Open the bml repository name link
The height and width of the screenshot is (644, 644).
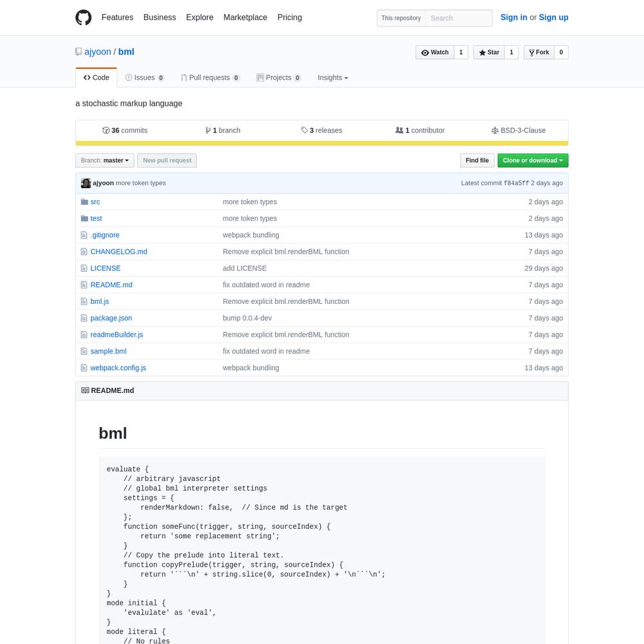click(126, 52)
